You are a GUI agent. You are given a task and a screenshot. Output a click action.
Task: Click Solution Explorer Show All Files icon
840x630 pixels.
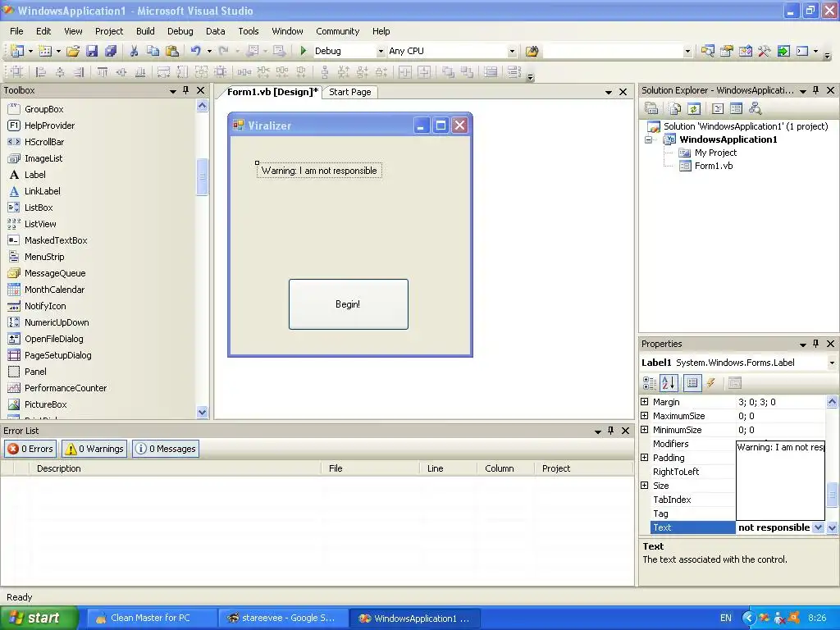pyautogui.click(x=674, y=109)
